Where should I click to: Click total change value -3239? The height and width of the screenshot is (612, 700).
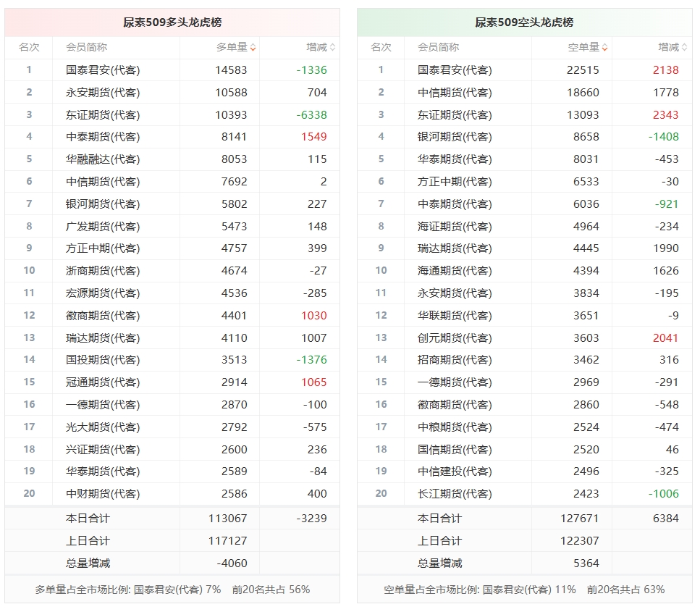tap(311, 518)
